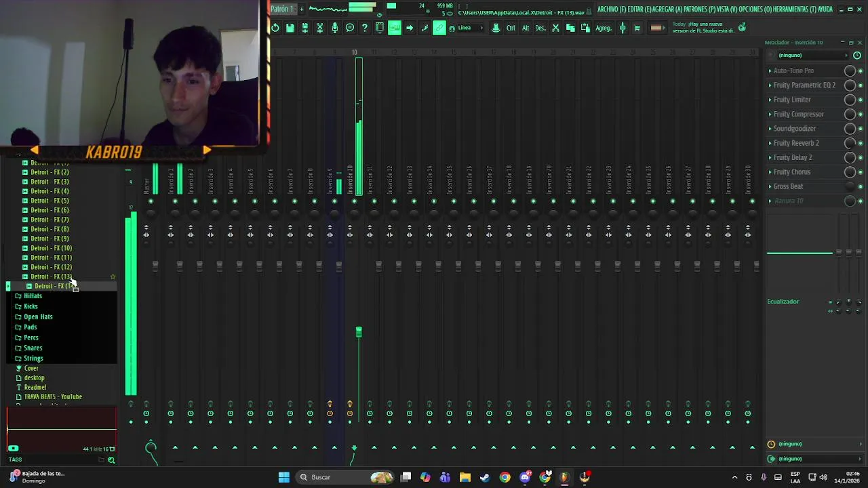The width and height of the screenshot is (868, 488).
Task: Click the stamp tool icon
Action: point(496,28)
